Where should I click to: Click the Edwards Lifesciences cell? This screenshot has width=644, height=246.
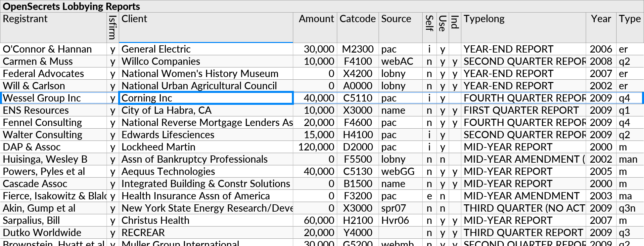click(x=206, y=135)
